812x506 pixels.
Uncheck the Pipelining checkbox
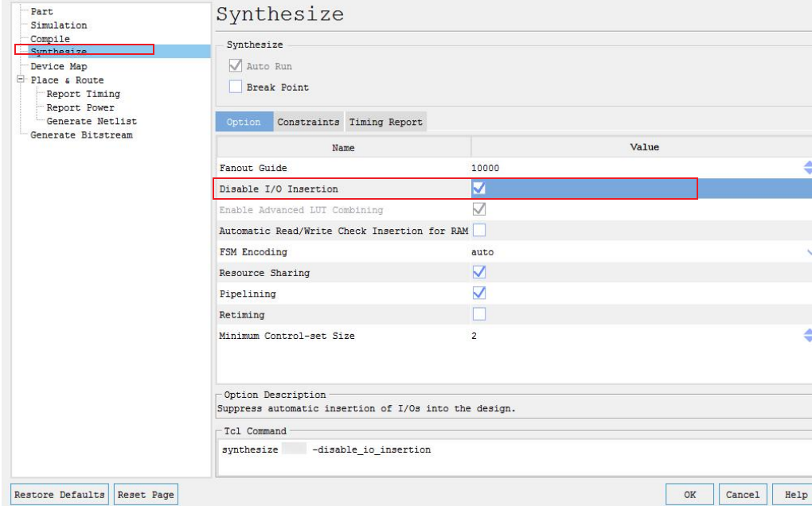click(x=479, y=294)
